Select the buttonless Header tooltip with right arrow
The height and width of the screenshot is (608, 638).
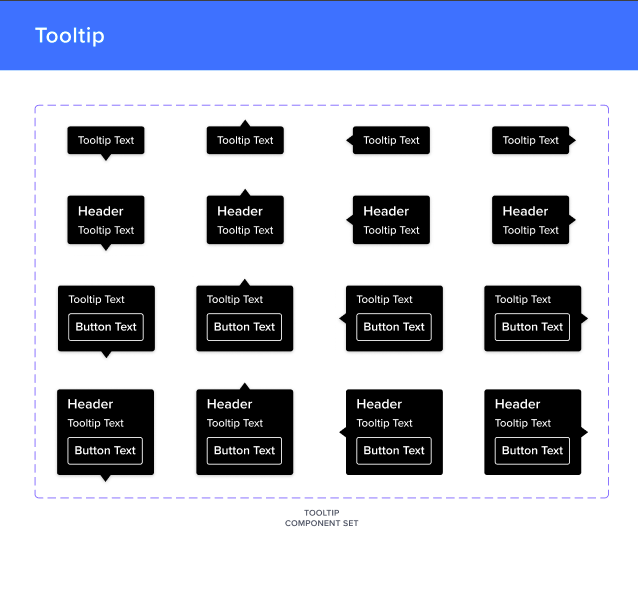531,220
